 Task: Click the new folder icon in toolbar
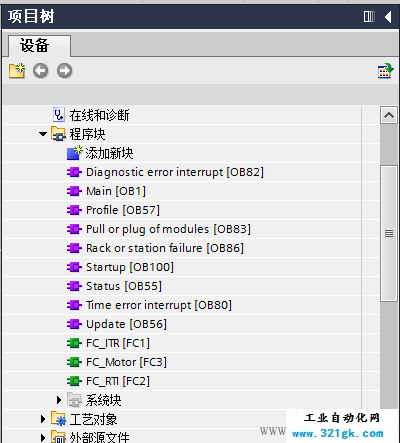pos(17,71)
